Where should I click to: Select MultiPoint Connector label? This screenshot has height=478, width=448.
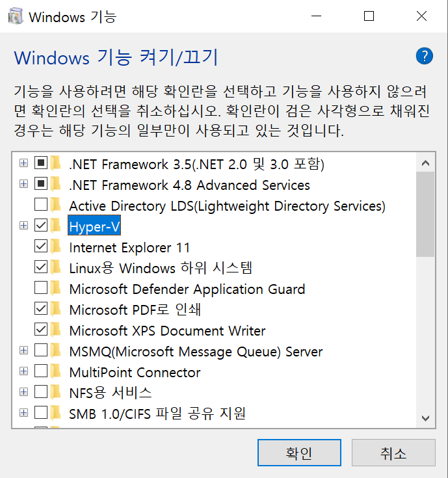pos(135,372)
